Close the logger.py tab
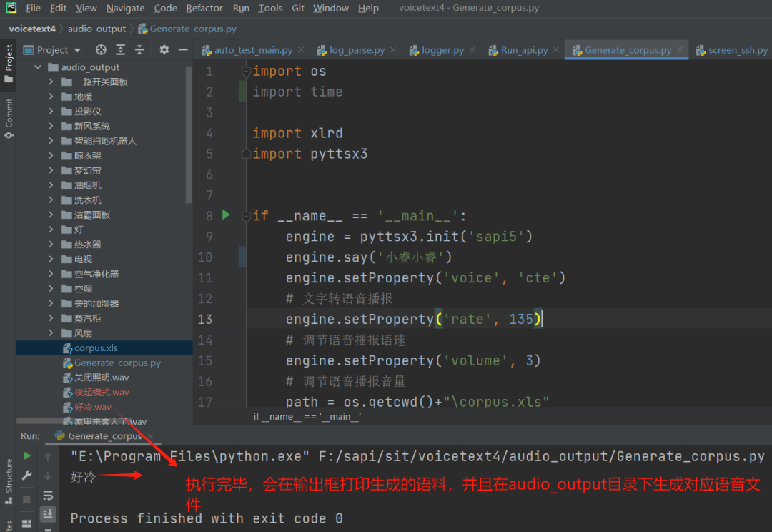The image size is (772, 532). tap(472, 50)
